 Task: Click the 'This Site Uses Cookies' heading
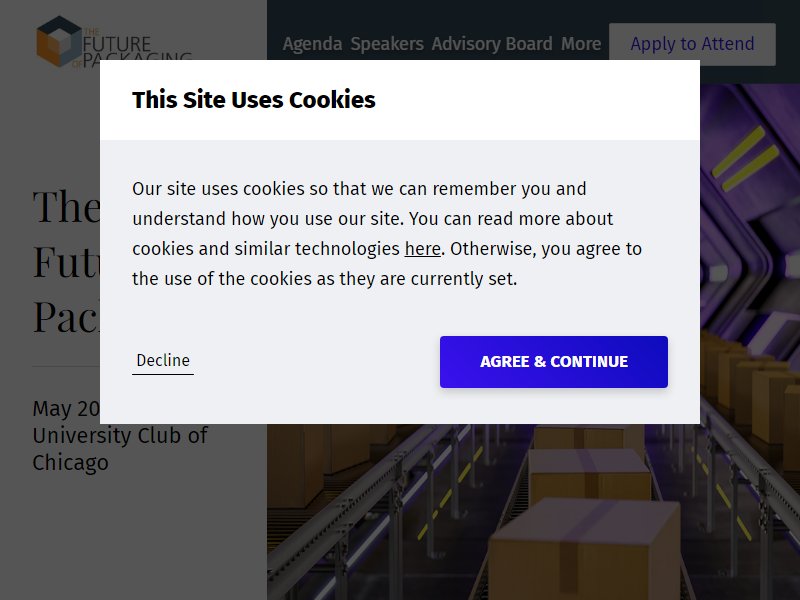[254, 99]
